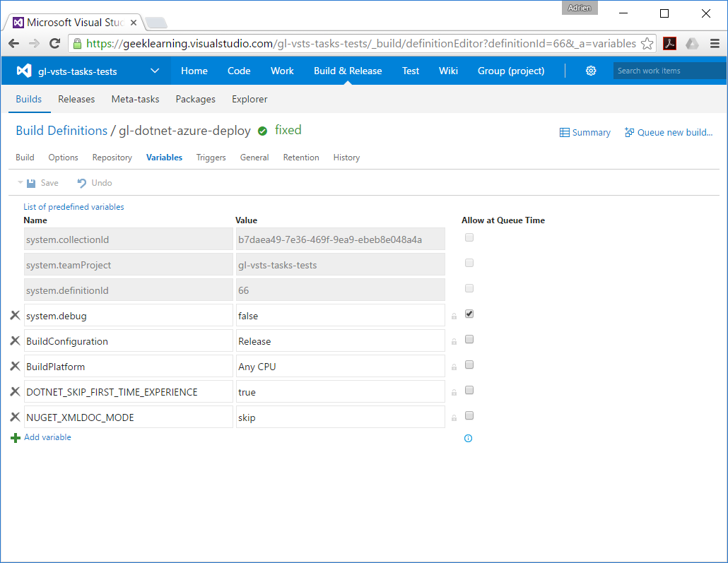Delete the NUGET_XMLDOC_MODE variable
This screenshot has height=563, width=728.
click(15, 417)
